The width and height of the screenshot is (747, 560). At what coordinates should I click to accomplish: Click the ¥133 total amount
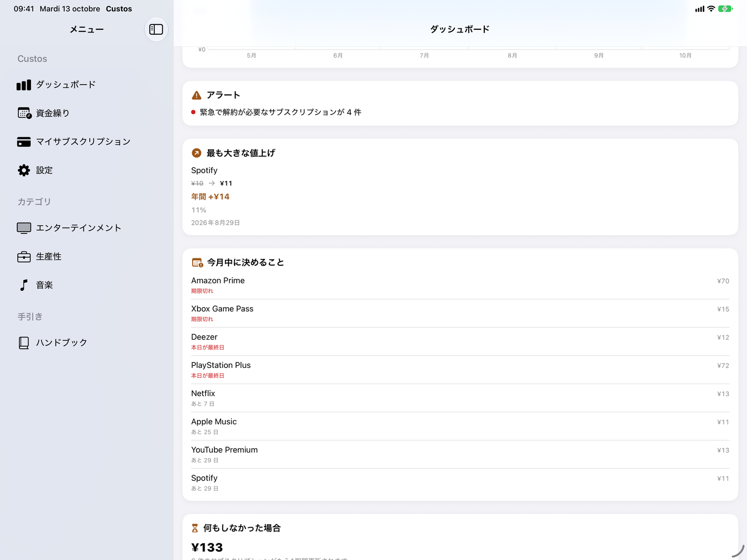[207, 548]
